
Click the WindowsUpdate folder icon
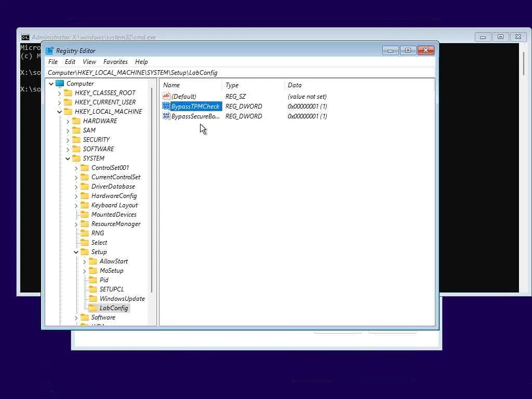pos(93,299)
